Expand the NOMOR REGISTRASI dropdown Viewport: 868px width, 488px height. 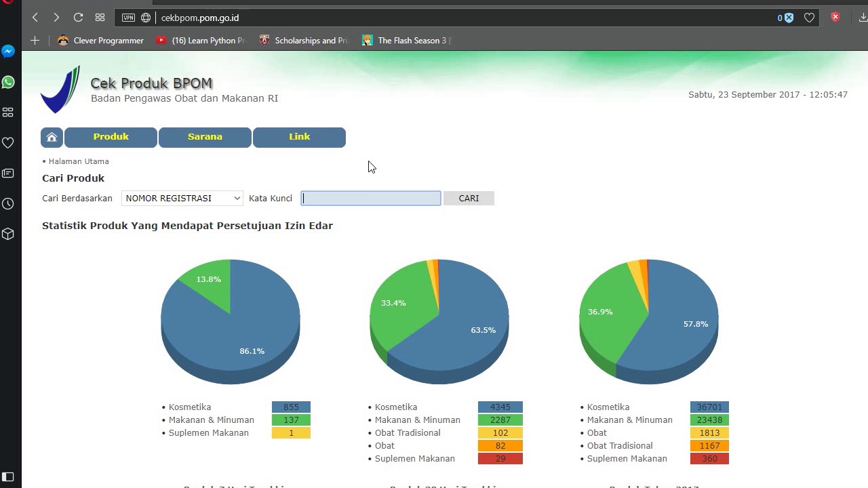coord(182,198)
